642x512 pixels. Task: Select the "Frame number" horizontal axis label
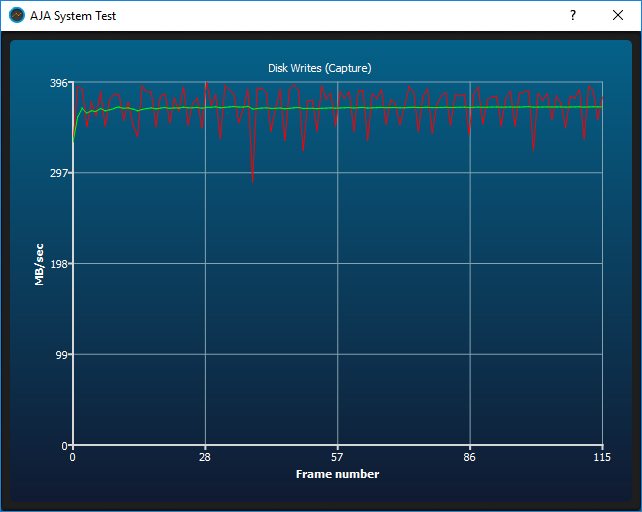337,474
